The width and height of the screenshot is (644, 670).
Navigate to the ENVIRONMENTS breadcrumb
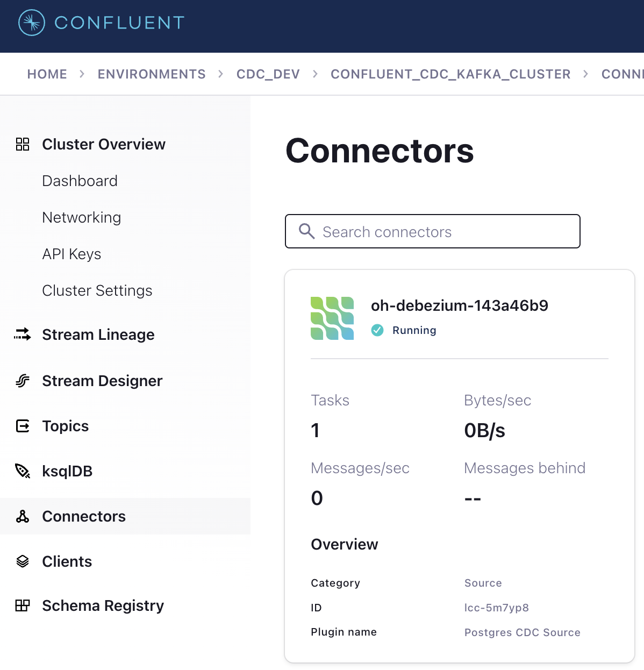click(x=151, y=74)
